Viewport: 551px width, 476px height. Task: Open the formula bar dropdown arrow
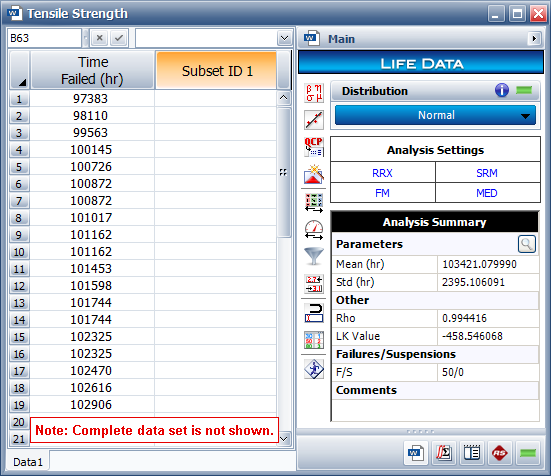[x=284, y=38]
